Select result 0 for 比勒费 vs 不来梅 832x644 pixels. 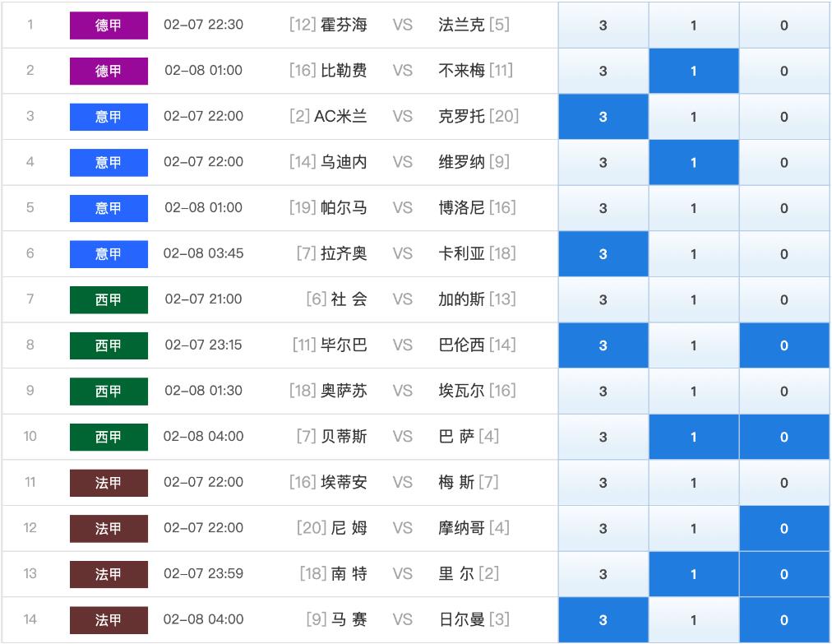(784, 71)
